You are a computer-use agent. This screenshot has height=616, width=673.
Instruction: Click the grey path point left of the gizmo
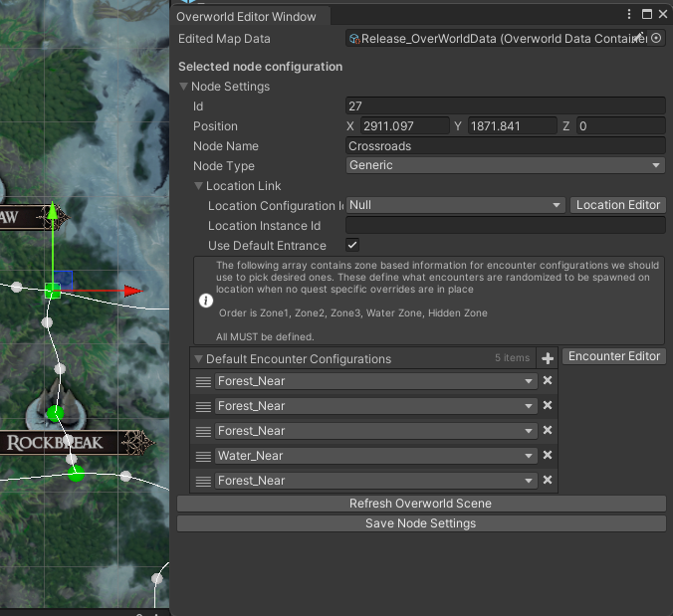(x=17, y=287)
